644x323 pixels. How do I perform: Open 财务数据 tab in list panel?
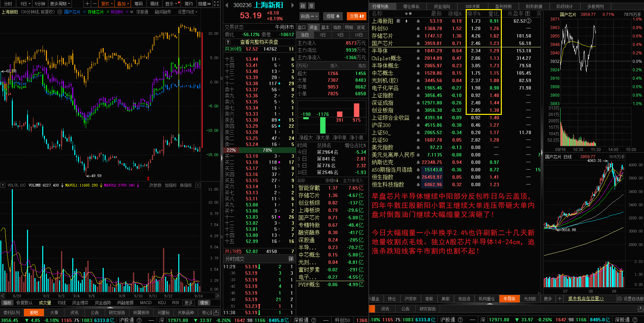534,6
